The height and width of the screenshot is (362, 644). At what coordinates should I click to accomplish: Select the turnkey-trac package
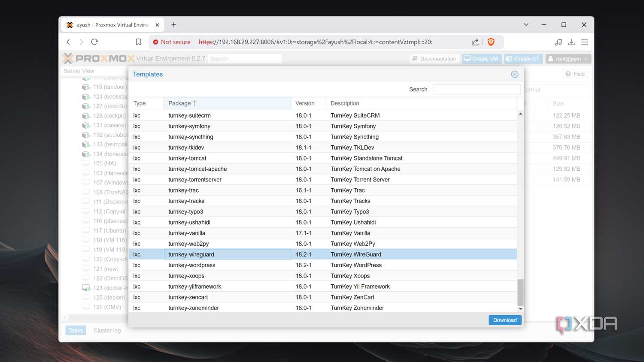coord(183,190)
